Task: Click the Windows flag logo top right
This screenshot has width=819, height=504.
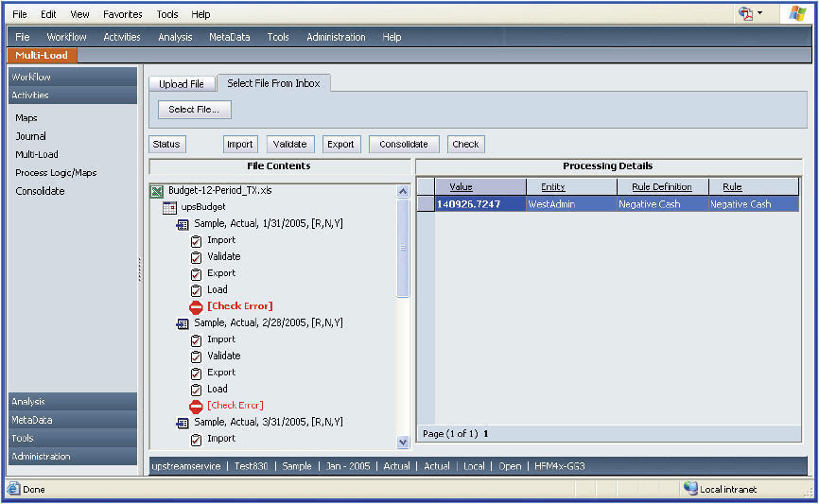Action: click(796, 13)
